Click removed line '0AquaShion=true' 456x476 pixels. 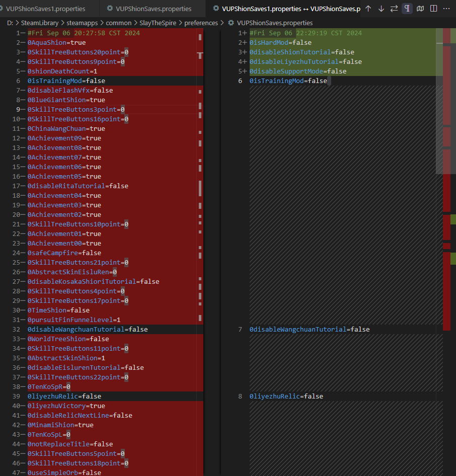pos(56,42)
